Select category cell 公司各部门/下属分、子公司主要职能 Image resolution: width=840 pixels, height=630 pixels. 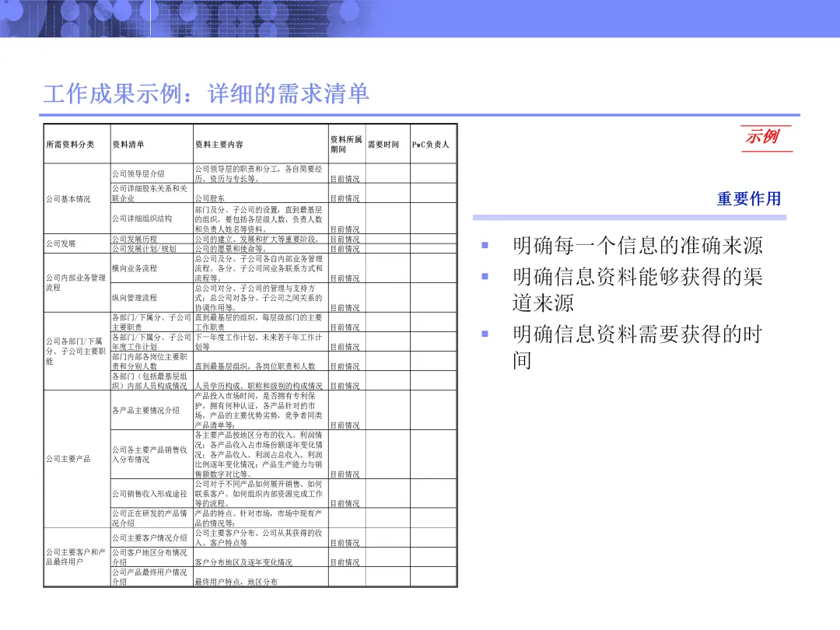coord(75,352)
